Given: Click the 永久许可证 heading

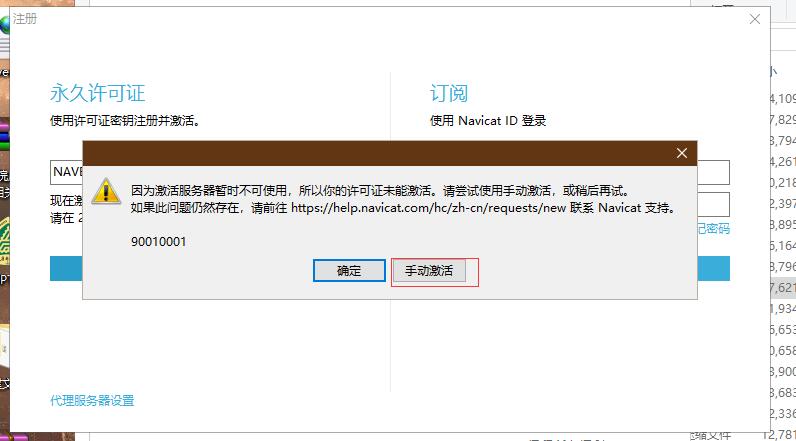Looking at the screenshot, I should pyautogui.click(x=97, y=93).
